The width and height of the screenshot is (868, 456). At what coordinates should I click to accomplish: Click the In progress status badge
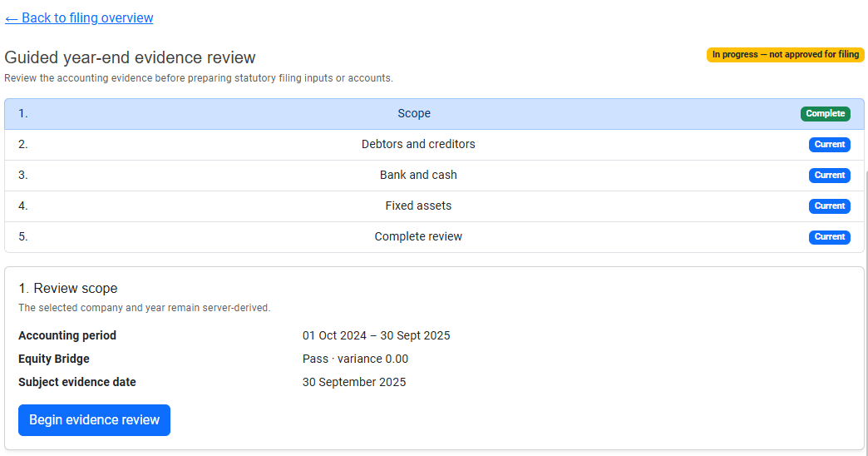tap(785, 55)
